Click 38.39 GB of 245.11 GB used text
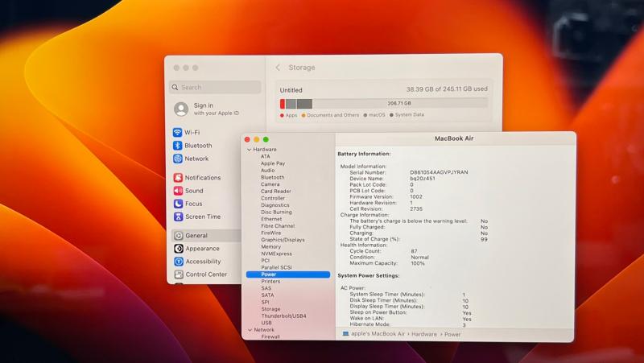Image resolution: width=644 pixels, height=363 pixels. pyautogui.click(x=447, y=89)
